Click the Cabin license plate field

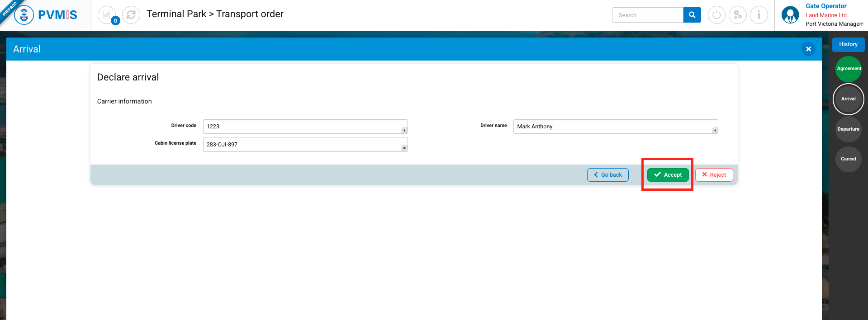303,145
